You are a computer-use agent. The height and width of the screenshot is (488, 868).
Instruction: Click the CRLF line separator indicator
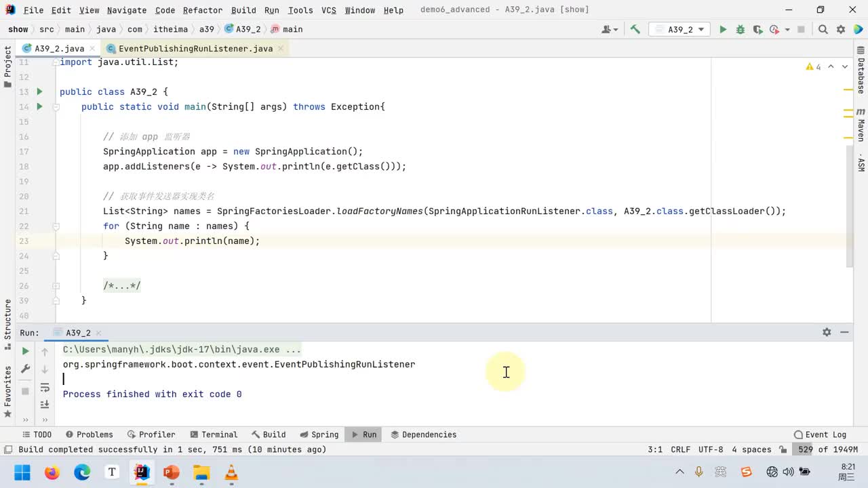point(680,449)
